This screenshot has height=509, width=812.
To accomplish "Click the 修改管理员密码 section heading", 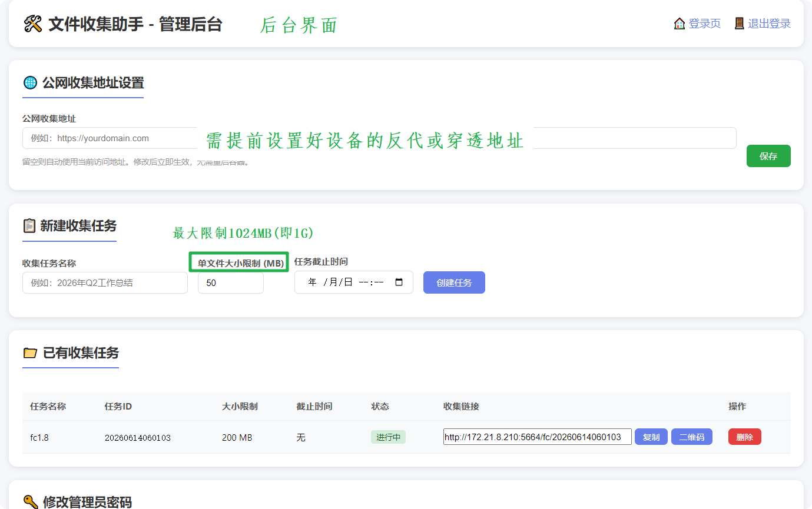I will point(87,502).
